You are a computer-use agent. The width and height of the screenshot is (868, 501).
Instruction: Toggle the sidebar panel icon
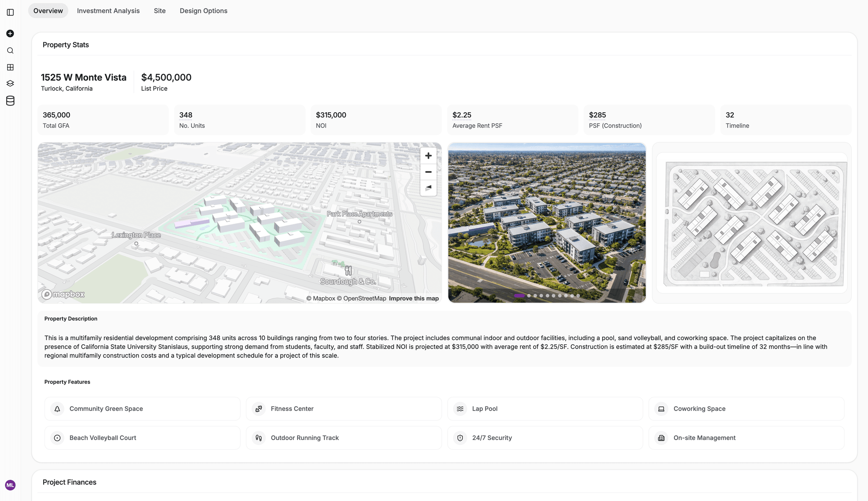pyautogui.click(x=11, y=12)
